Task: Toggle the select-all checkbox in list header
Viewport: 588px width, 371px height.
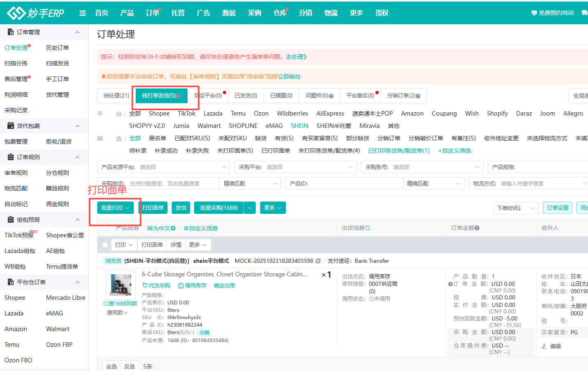Action: [x=104, y=228]
